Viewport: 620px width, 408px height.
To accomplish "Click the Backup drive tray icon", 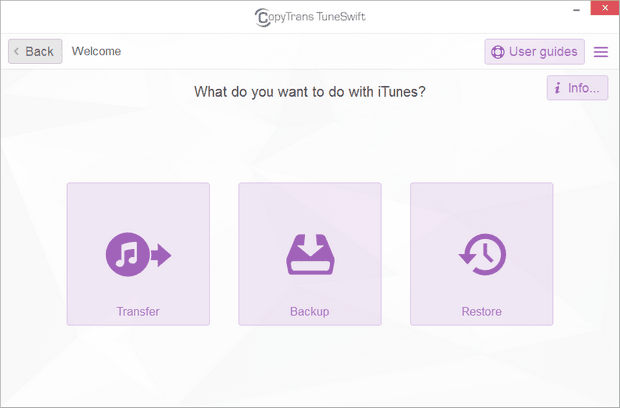I will tap(310, 254).
